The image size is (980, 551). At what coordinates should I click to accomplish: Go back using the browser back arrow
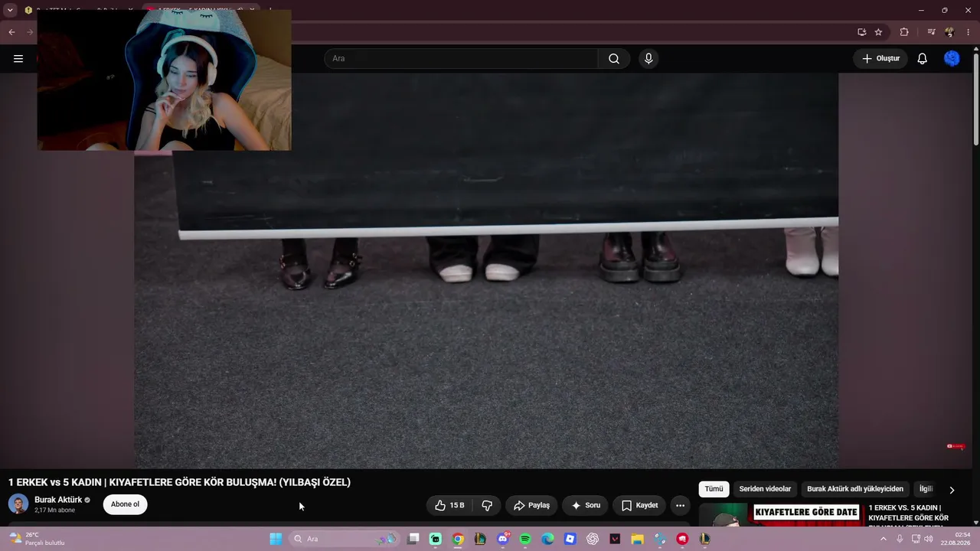(x=11, y=32)
